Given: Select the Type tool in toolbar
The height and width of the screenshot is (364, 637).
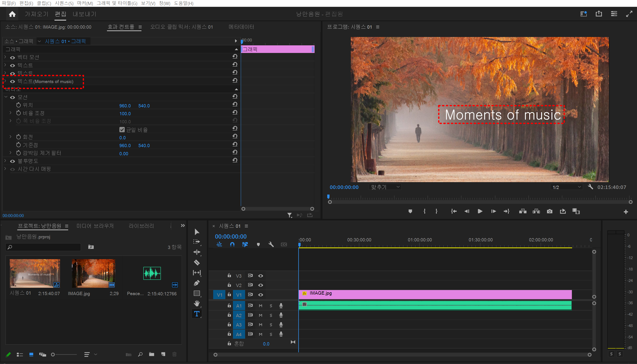Looking at the screenshot, I should [197, 314].
